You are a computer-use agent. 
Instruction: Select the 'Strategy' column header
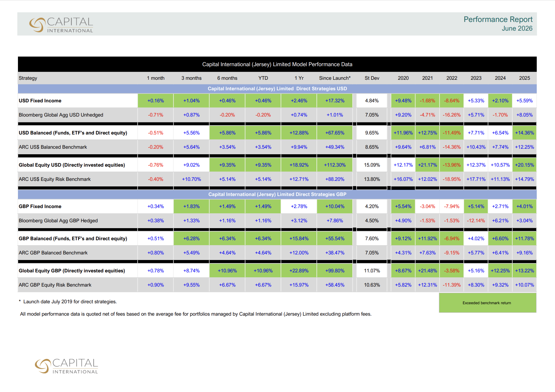pyautogui.click(x=28, y=78)
